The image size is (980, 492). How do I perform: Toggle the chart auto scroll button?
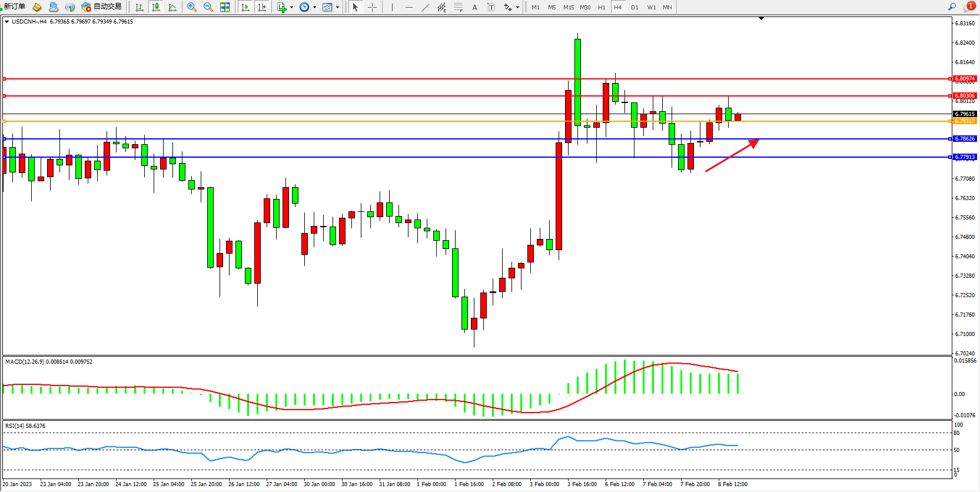click(245, 7)
